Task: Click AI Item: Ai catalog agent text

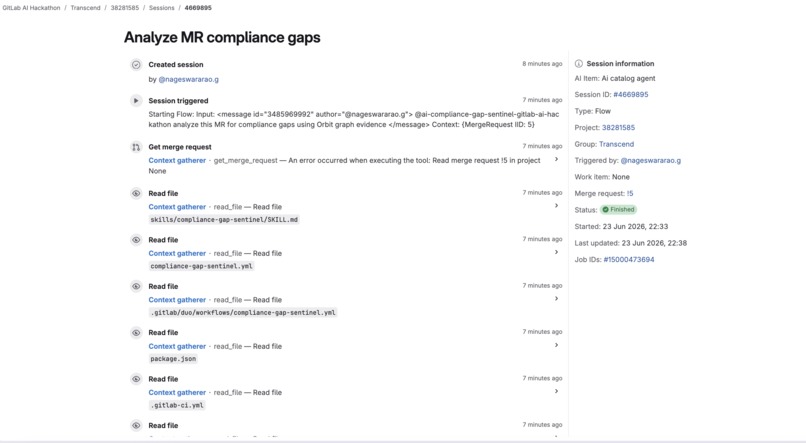Action: click(x=615, y=78)
